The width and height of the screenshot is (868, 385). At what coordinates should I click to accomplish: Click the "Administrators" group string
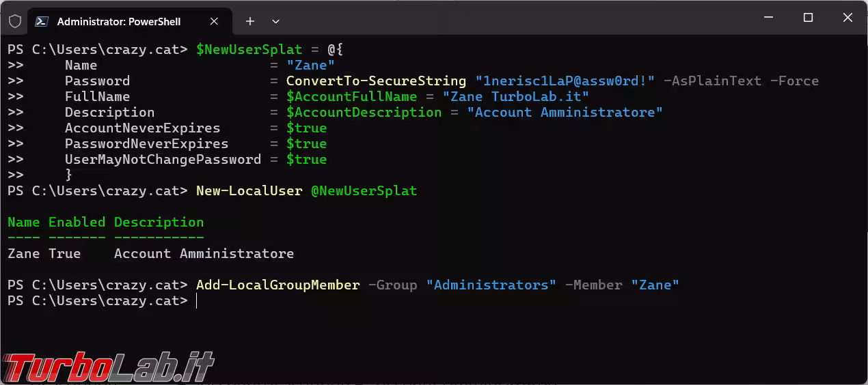point(491,285)
